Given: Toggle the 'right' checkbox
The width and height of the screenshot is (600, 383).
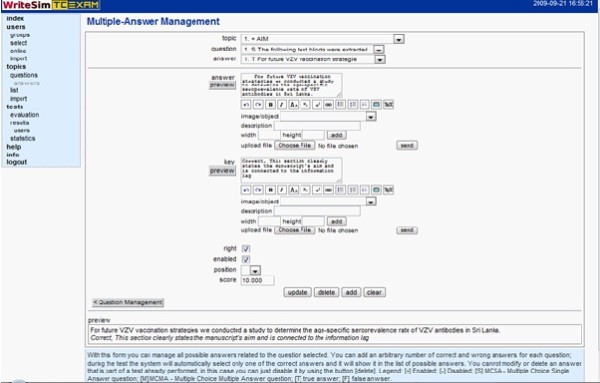Looking at the screenshot, I should [246, 249].
